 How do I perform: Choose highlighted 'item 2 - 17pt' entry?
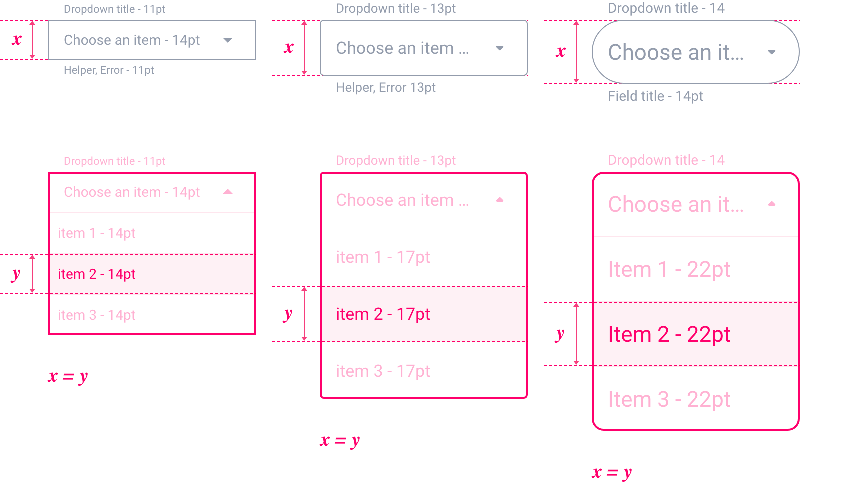pyautogui.click(x=383, y=314)
